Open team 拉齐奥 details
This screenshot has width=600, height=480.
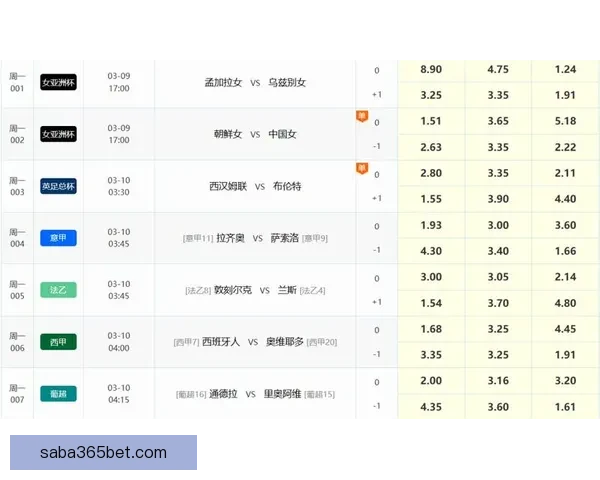(x=230, y=238)
